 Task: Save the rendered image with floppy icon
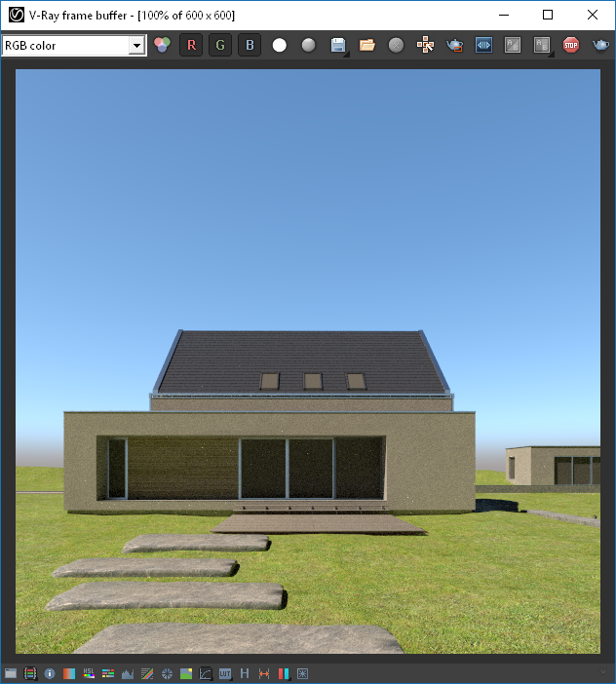pos(338,46)
